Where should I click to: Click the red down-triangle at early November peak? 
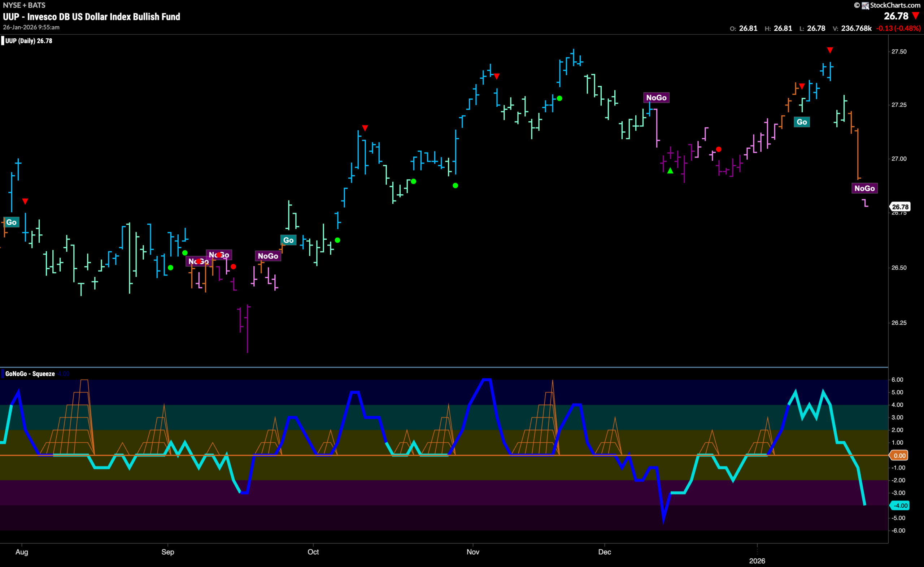click(x=497, y=77)
